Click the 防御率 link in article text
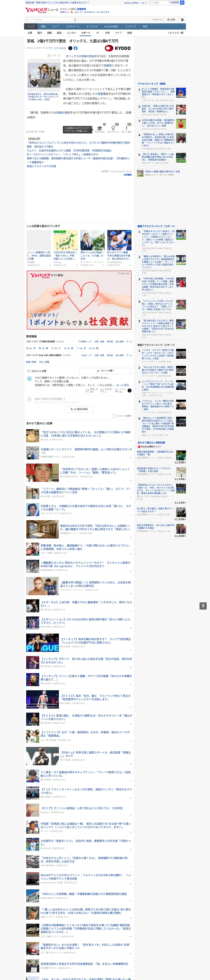 pyautogui.click(x=108, y=65)
